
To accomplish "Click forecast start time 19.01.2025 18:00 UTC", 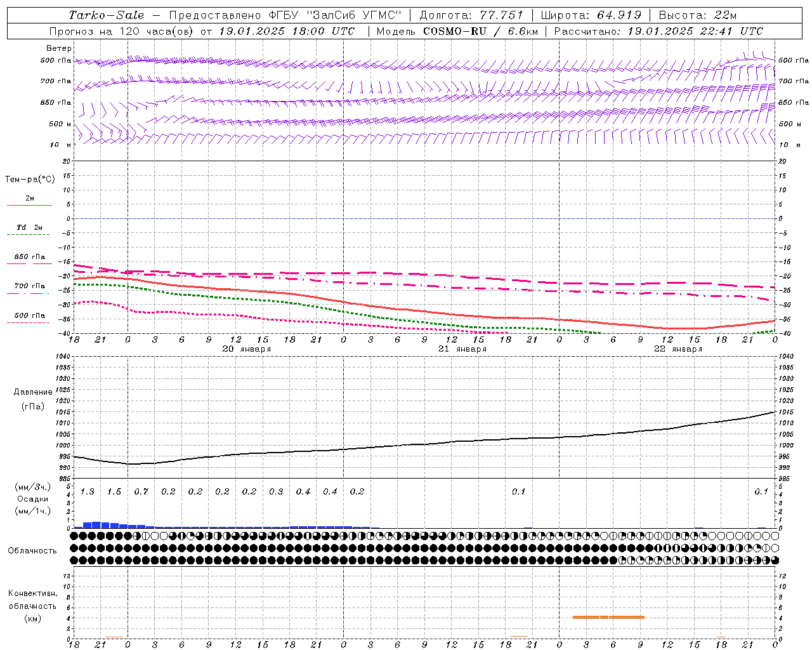I will pos(287,31).
